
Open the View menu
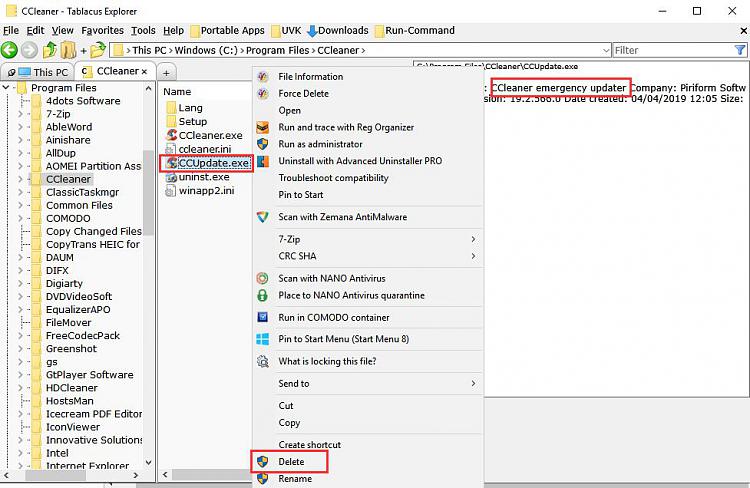(x=63, y=31)
